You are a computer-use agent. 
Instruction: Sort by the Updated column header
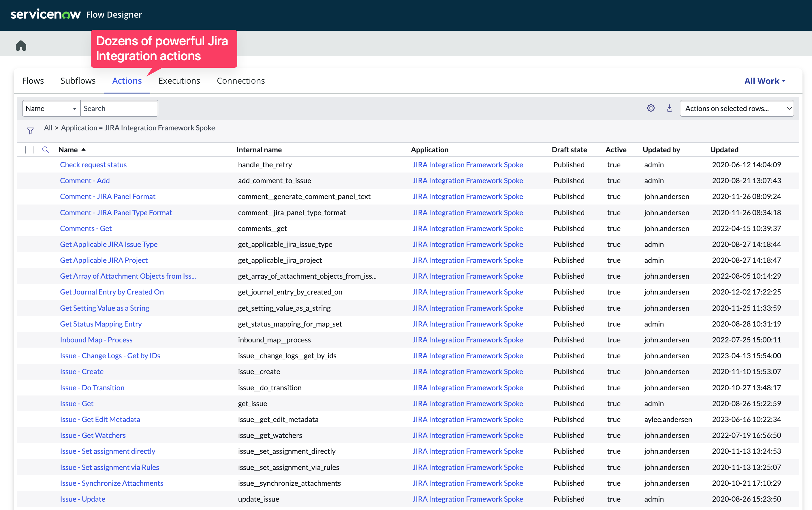point(724,149)
